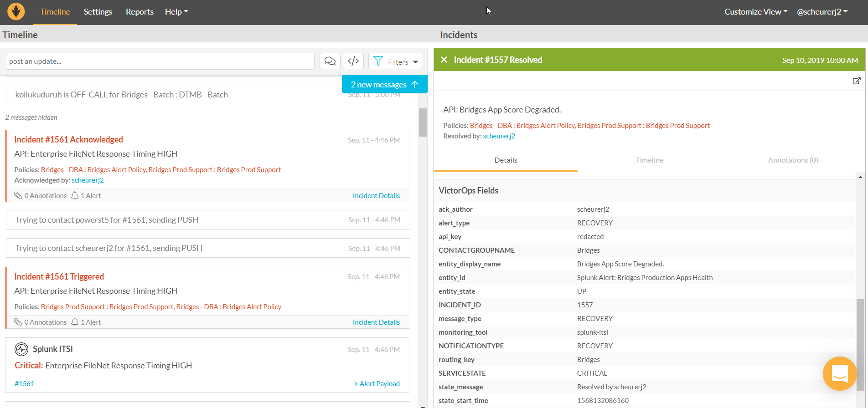Viewport: 868px width, 408px height.
Task: Close the Incident #1557 panel
Action: point(444,60)
